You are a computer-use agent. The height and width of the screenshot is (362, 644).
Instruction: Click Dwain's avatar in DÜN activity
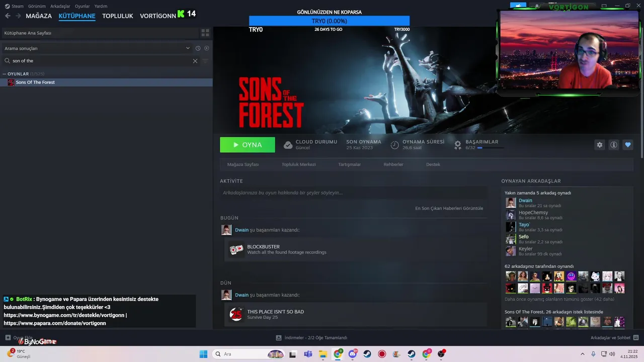click(226, 295)
